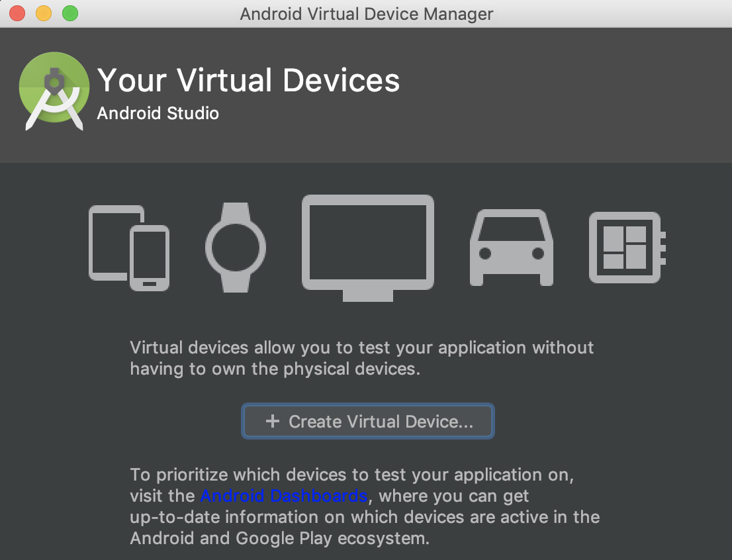Click the 'To prioritize which devices' paragraph
The height and width of the screenshot is (560, 732).
tap(365, 506)
